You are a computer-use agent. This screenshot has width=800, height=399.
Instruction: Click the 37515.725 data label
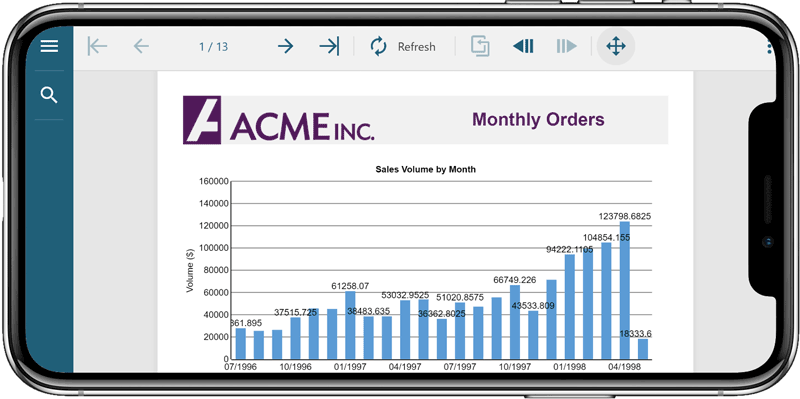click(x=296, y=312)
